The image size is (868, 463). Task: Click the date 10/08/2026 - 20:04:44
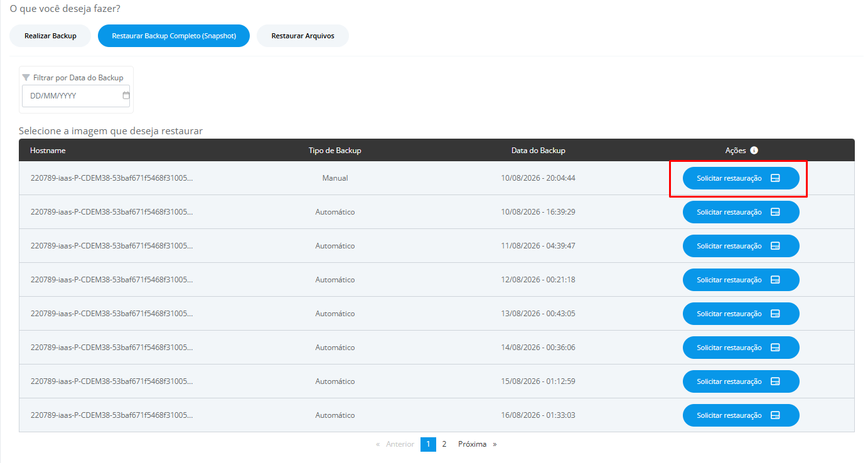pyautogui.click(x=538, y=178)
